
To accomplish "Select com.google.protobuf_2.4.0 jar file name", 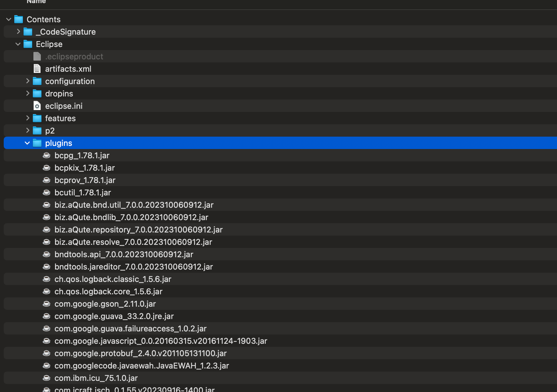I will pos(140,353).
